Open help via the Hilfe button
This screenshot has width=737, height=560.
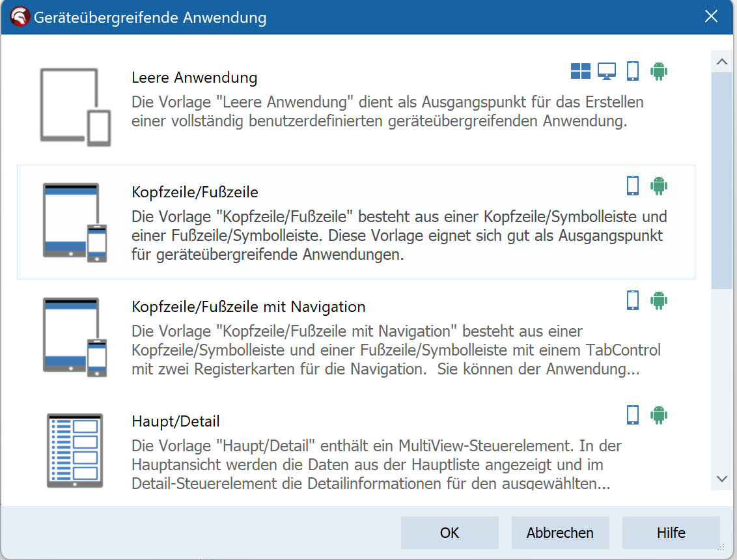click(671, 533)
